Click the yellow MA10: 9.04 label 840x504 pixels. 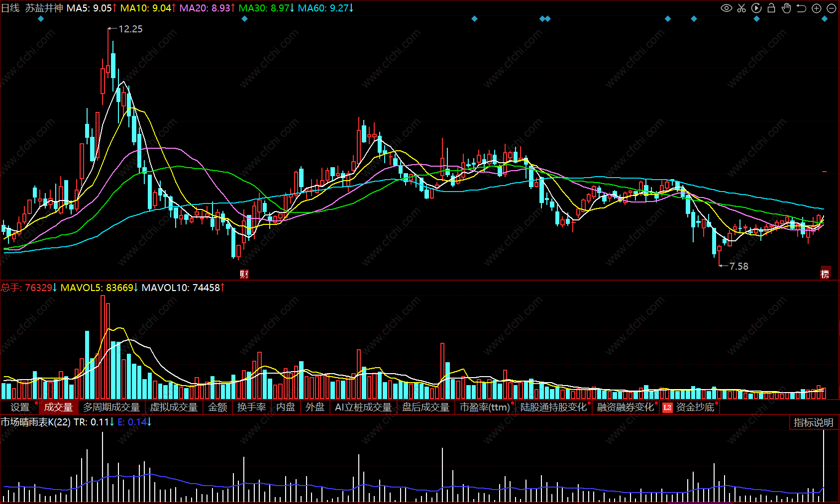(x=148, y=8)
